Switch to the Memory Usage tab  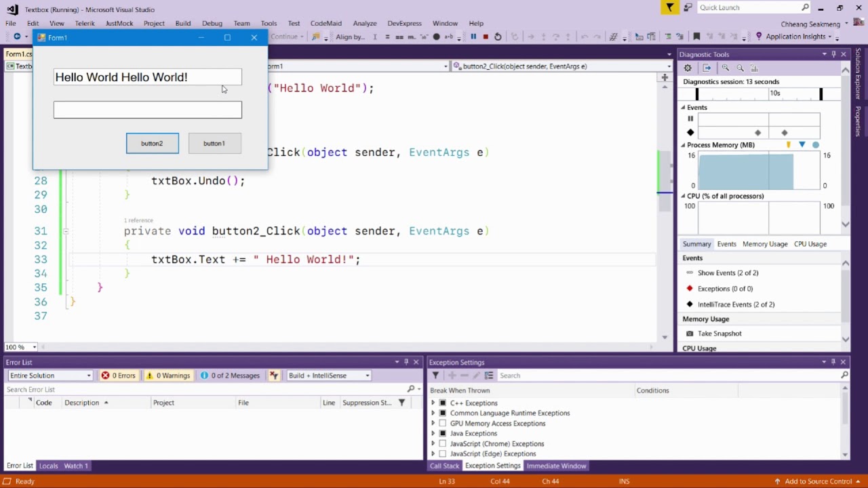pos(764,244)
